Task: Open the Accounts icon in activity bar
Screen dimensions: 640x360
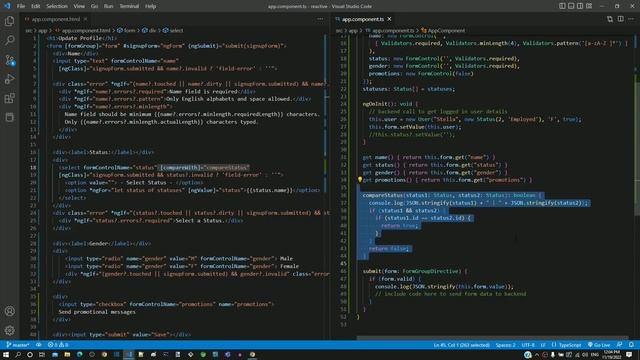Action: pos(9,311)
